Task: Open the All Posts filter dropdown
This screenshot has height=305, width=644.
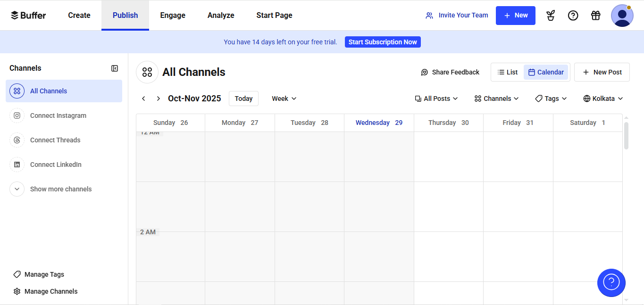Action: click(436, 99)
